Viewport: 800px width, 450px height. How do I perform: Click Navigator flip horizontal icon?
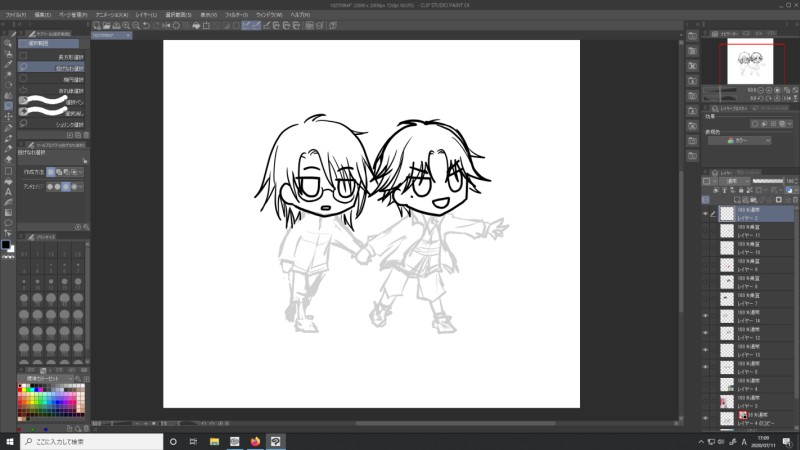787,98
